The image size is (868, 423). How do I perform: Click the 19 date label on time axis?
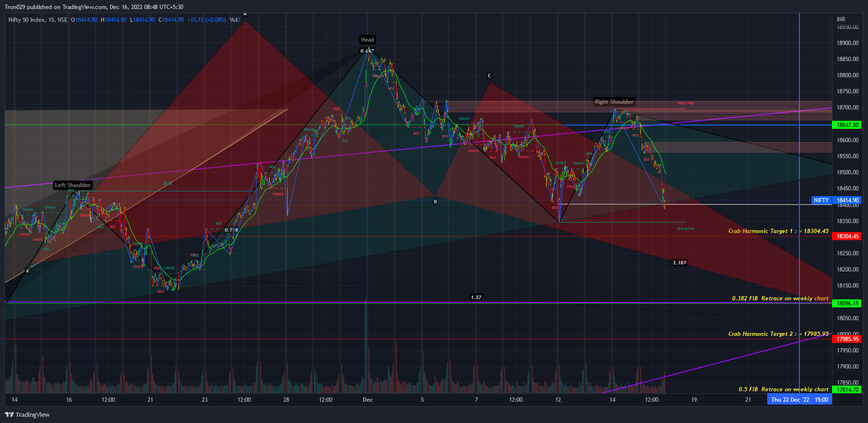coord(694,400)
